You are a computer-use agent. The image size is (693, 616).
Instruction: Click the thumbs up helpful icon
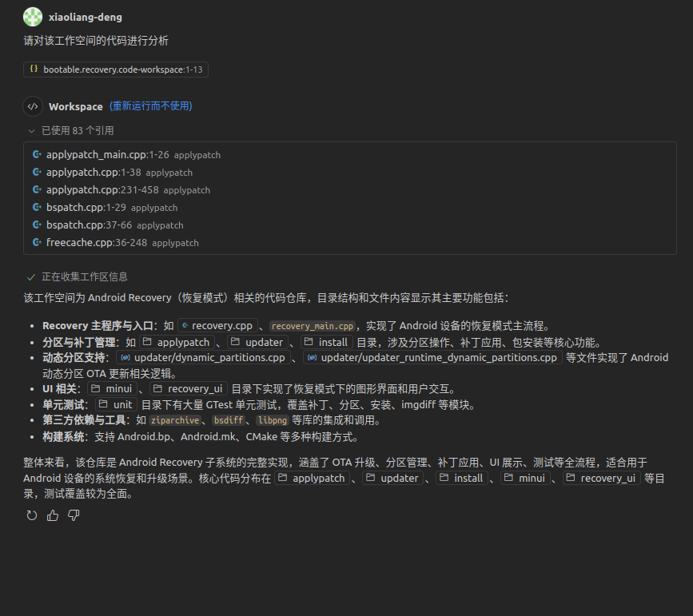click(53, 515)
